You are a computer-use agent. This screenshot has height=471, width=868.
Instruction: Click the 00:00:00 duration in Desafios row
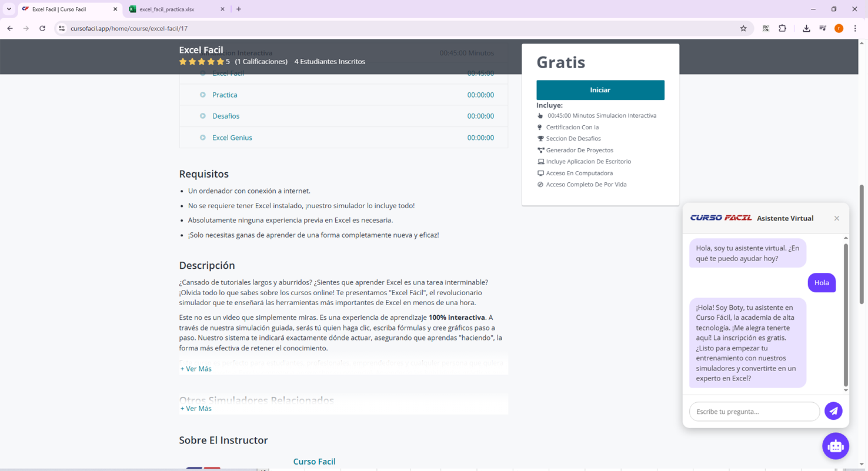pyautogui.click(x=480, y=116)
